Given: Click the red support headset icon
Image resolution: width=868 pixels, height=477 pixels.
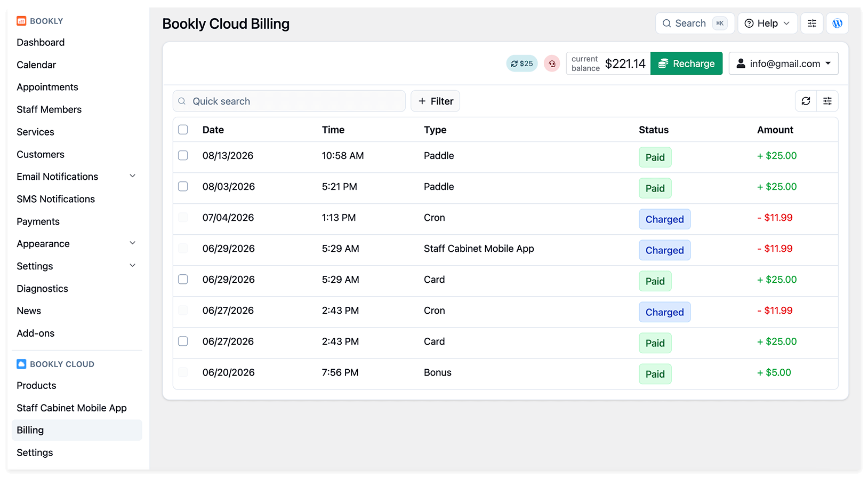Looking at the screenshot, I should point(552,63).
